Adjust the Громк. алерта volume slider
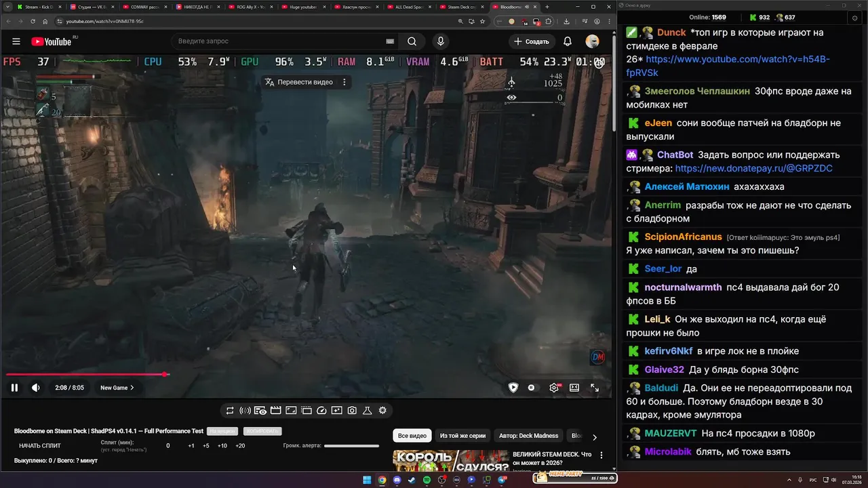This screenshot has width=868, height=488. click(351, 445)
